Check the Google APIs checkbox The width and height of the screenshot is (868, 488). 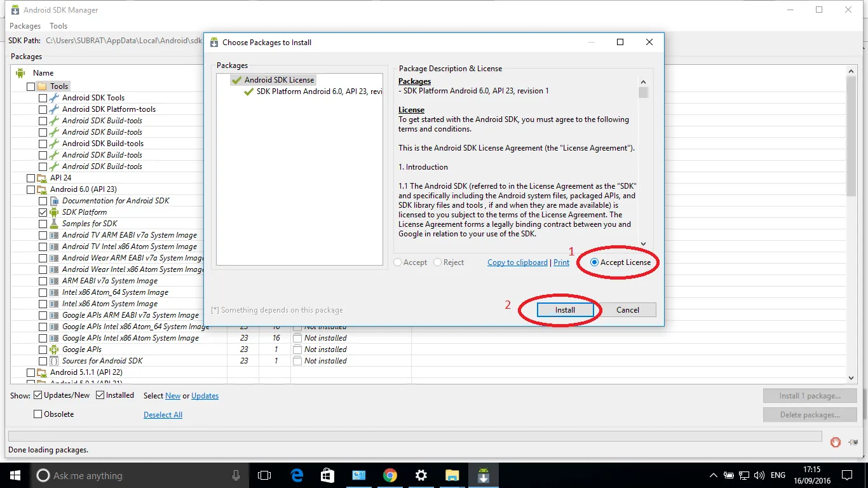tap(43, 349)
